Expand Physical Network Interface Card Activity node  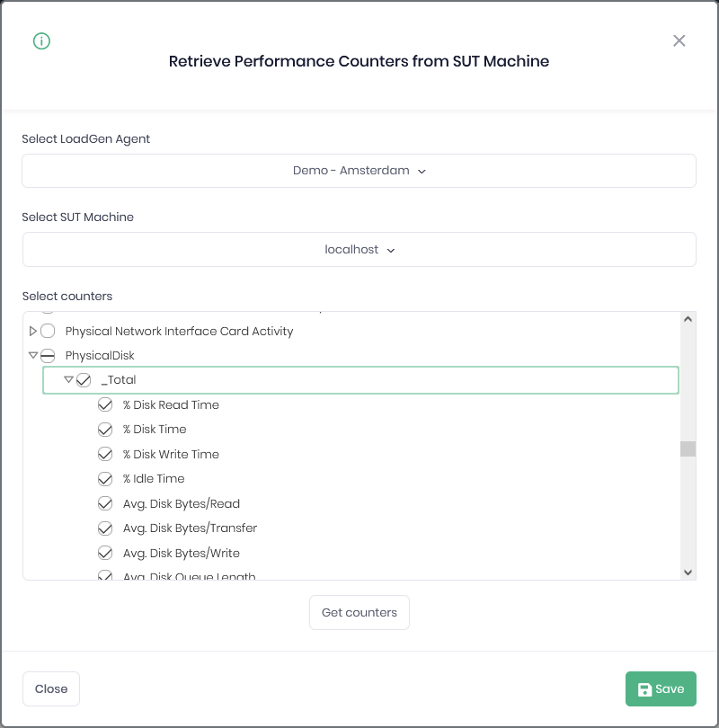coord(33,332)
